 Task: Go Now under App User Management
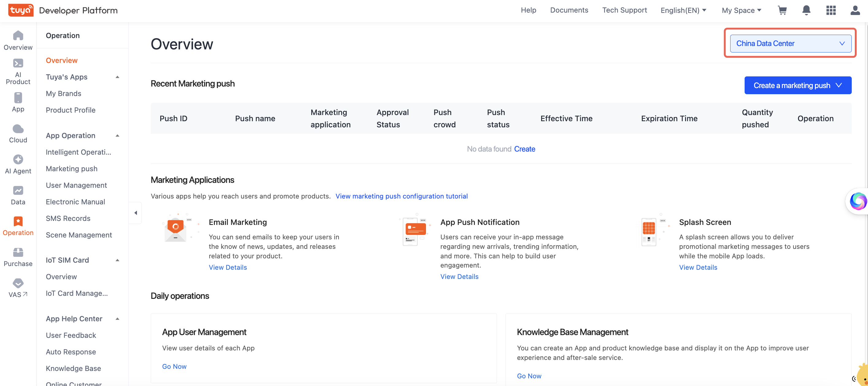point(174,366)
